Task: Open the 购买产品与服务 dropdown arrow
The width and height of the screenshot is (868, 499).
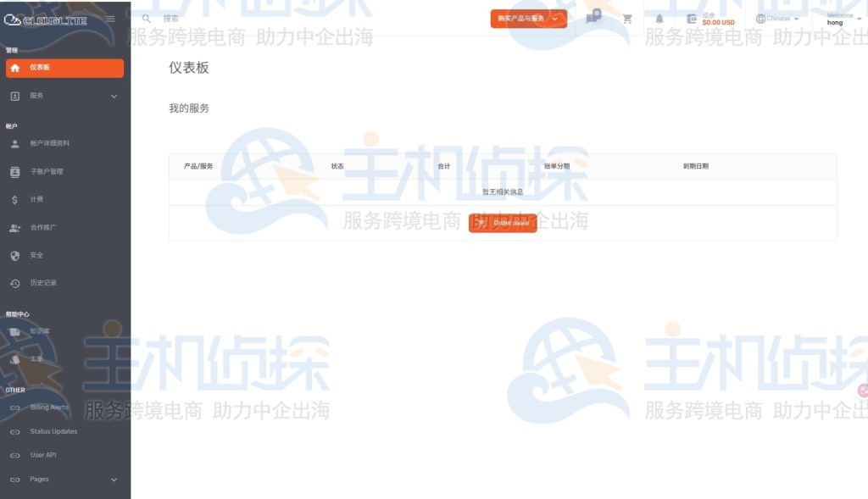Action: 555,18
